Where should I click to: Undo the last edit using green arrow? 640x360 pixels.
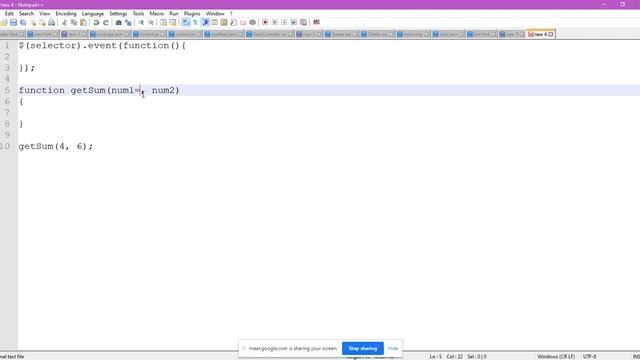(96, 22)
